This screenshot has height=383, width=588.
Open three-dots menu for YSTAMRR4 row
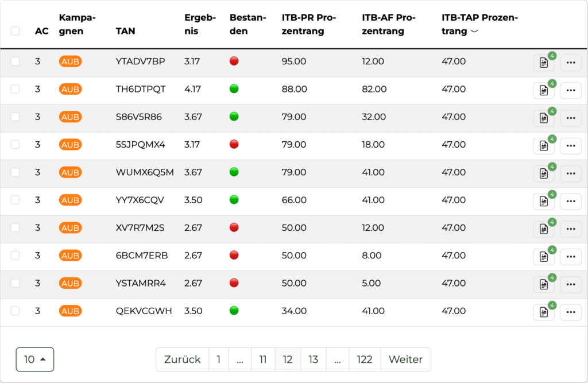pyautogui.click(x=571, y=284)
